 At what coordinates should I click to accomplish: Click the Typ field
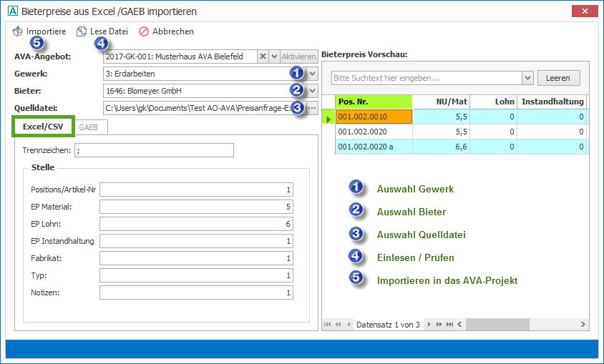click(197, 275)
